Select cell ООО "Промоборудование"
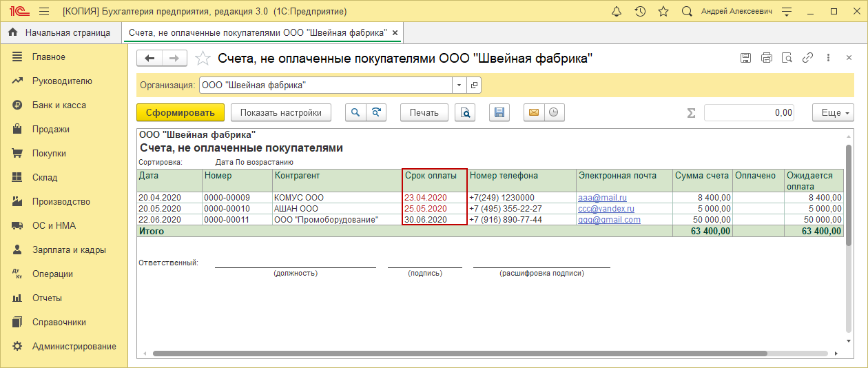The height and width of the screenshot is (368, 868). pyautogui.click(x=337, y=220)
